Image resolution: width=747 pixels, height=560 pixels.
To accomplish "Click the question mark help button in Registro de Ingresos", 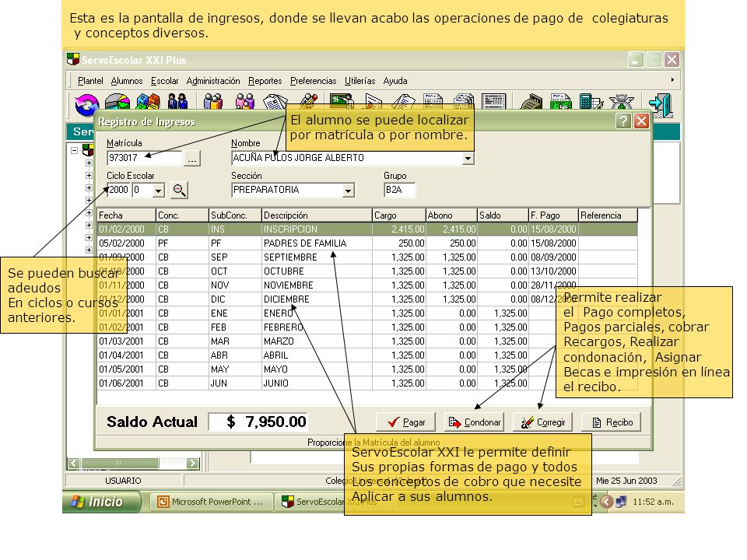I will 623,121.
